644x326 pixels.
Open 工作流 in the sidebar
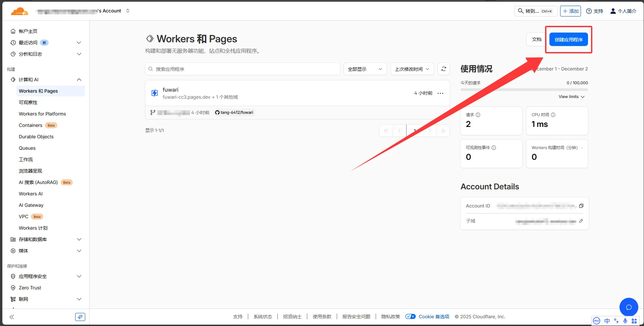(x=26, y=159)
